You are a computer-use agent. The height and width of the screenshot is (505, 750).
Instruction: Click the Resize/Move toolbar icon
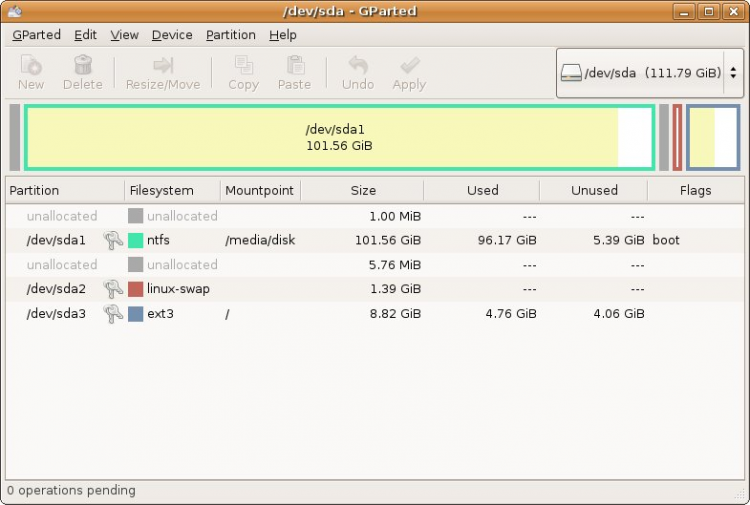click(163, 66)
